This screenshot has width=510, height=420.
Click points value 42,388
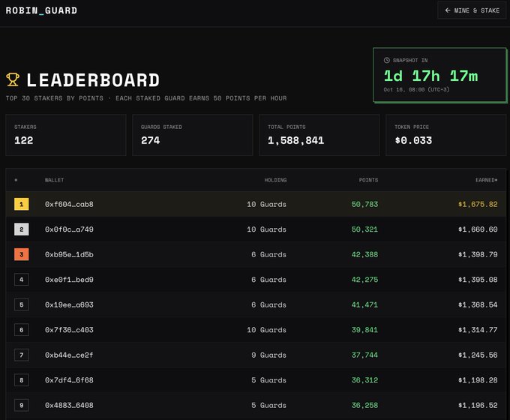tap(364, 254)
